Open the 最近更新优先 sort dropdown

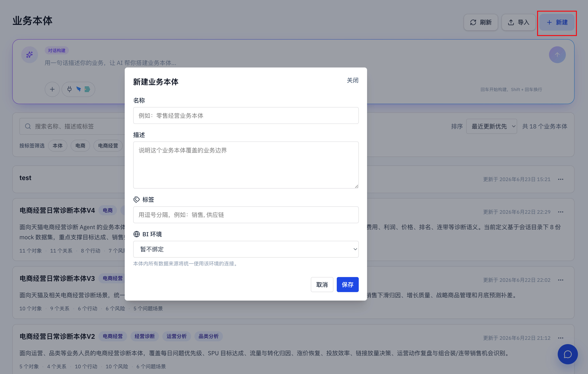point(491,126)
